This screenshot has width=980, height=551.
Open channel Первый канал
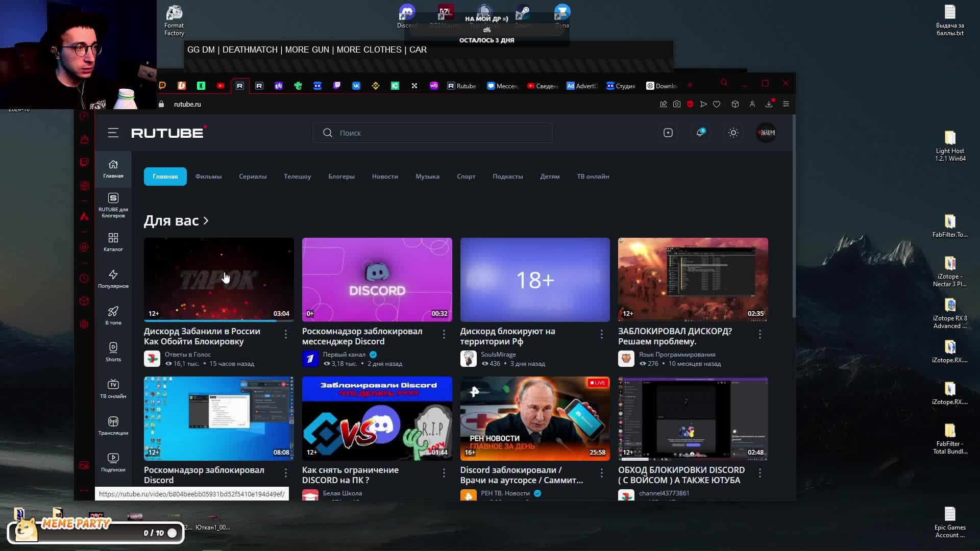click(x=344, y=355)
